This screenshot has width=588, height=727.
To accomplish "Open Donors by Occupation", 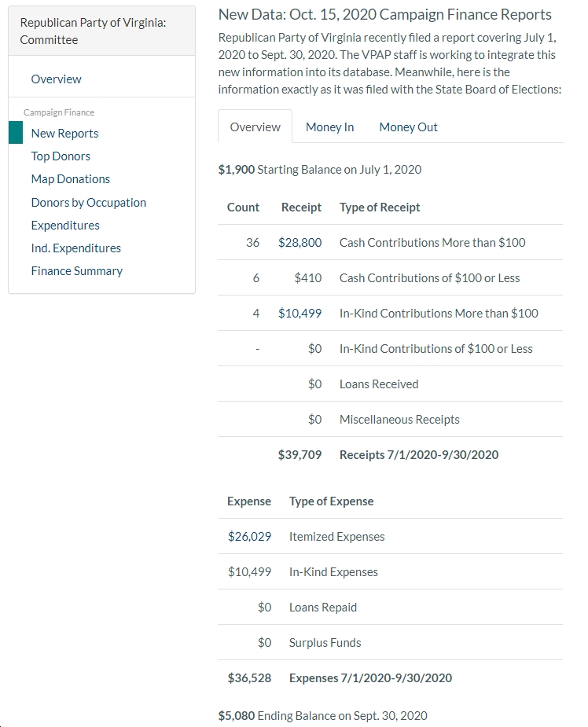I will (x=89, y=203).
